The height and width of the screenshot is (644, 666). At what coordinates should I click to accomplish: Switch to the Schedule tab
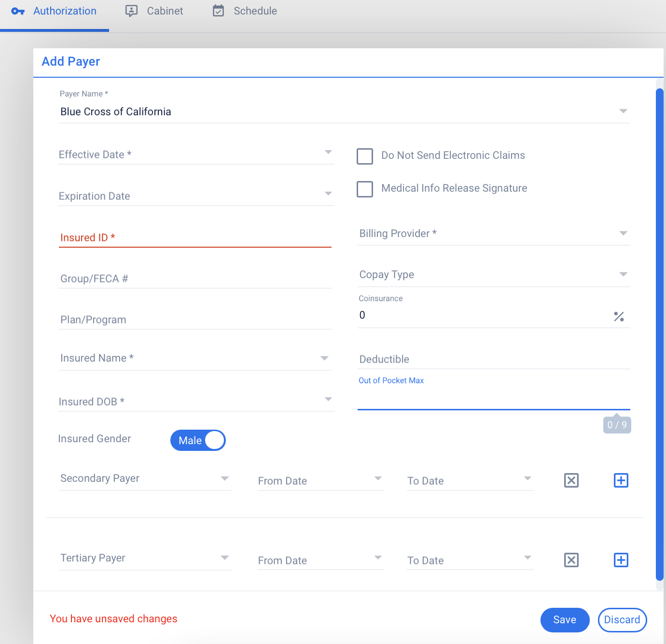click(x=245, y=11)
